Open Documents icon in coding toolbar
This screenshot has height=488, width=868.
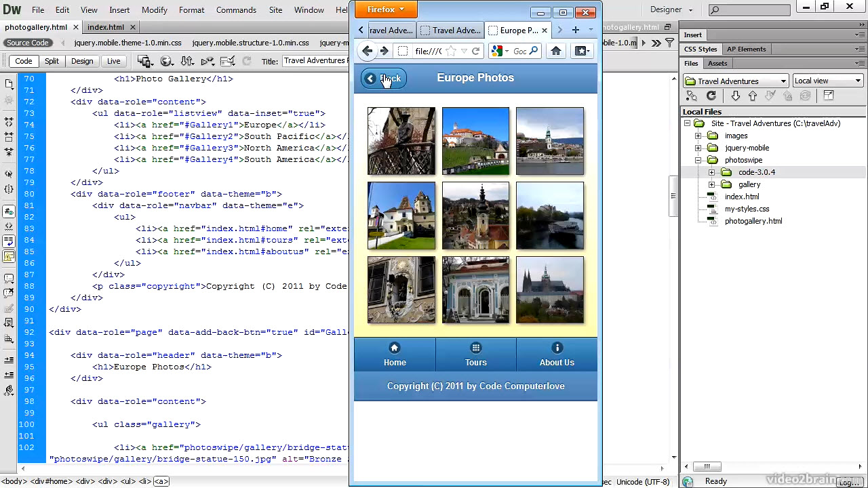click(x=9, y=83)
